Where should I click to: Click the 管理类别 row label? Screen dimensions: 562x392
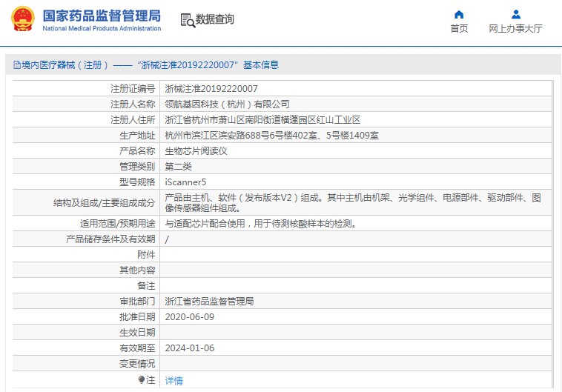coord(137,167)
